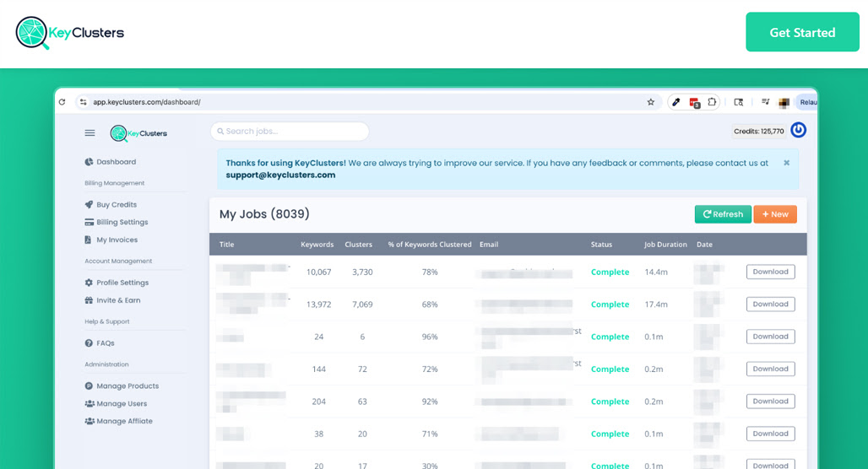Click the Keywords column header
Image resolution: width=868 pixels, height=469 pixels.
[317, 245]
